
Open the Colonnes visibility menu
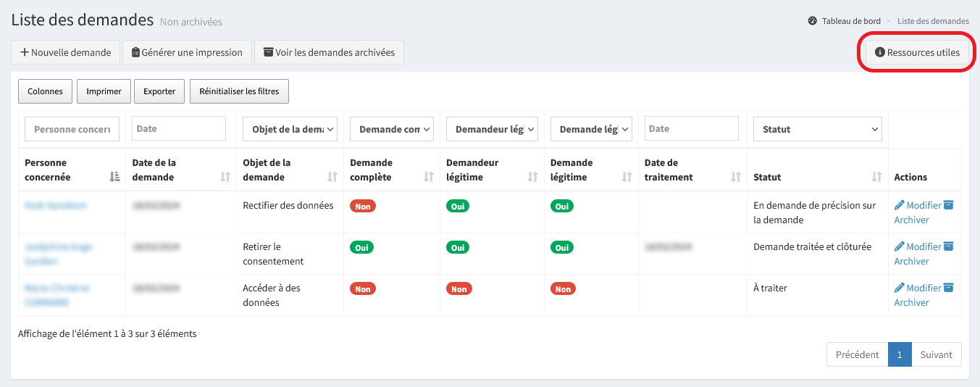pyautogui.click(x=45, y=91)
